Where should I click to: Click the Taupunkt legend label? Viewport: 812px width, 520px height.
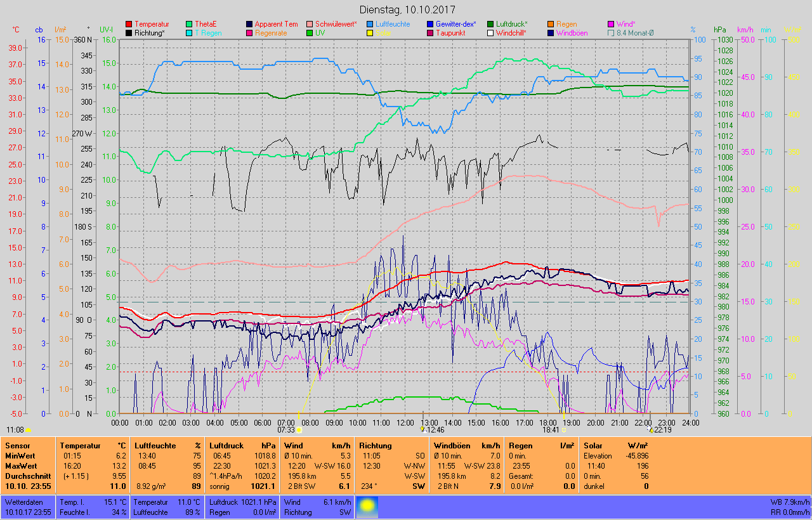pyautogui.click(x=452, y=33)
